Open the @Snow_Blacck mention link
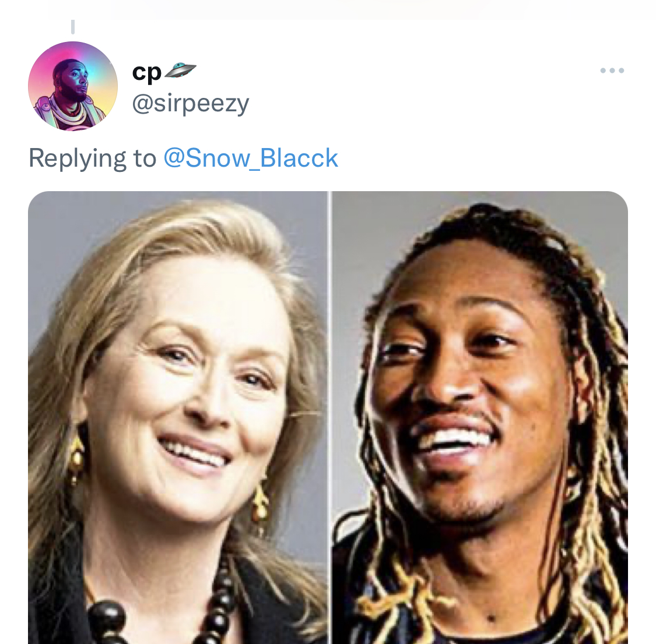 [x=251, y=158]
